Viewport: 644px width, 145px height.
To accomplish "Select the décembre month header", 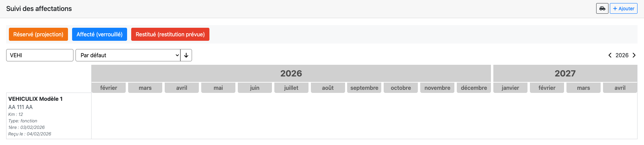I will point(474,88).
